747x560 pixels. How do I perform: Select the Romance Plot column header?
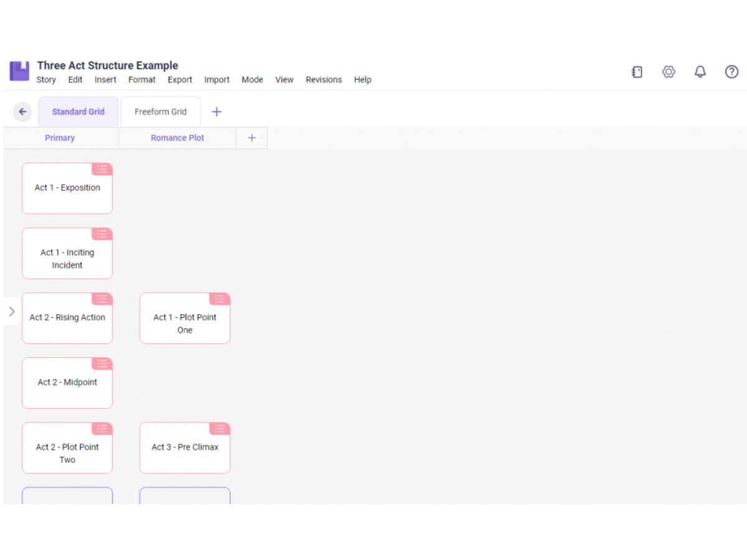point(177,138)
